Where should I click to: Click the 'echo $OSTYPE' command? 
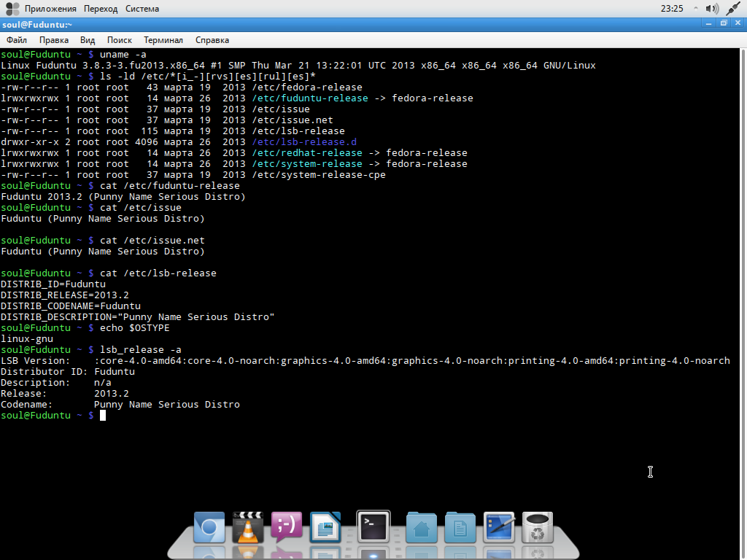[135, 328]
